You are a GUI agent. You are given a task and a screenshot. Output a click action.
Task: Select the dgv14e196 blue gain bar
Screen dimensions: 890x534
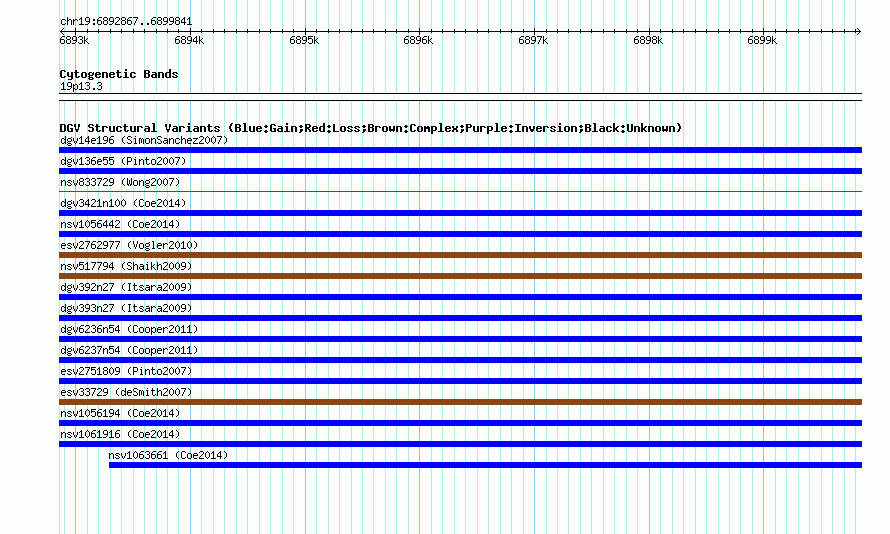click(460, 150)
